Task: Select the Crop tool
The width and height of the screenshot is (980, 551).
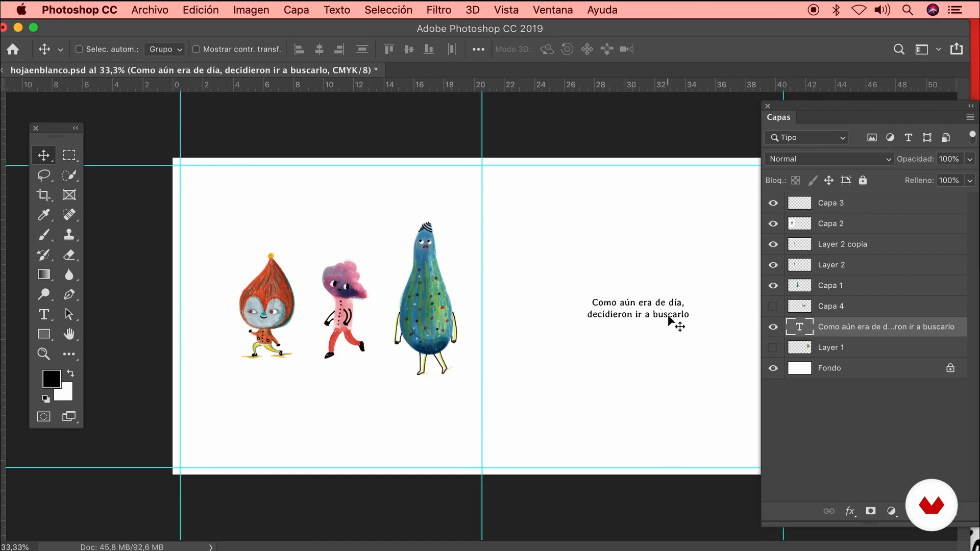Action: [x=44, y=195]
